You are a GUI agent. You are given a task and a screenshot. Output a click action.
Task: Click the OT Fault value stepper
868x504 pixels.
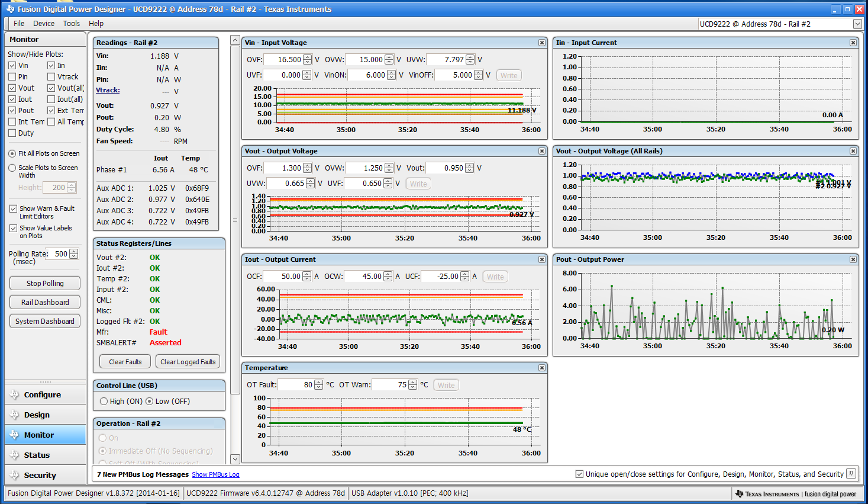319,385
